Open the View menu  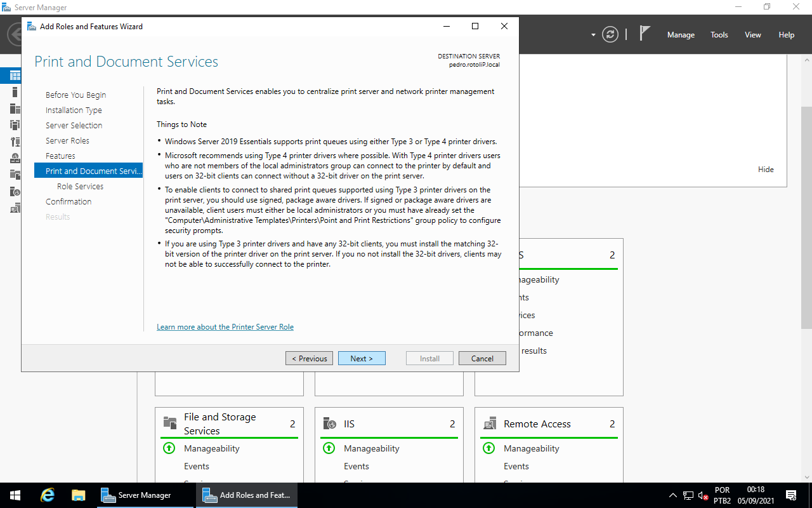753,35
